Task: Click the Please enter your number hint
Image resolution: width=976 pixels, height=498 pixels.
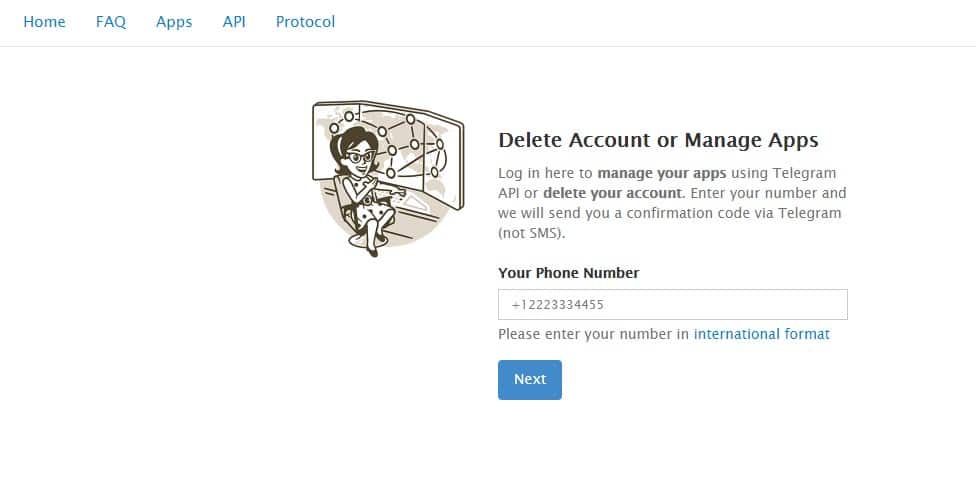Action: click(594, 334)
